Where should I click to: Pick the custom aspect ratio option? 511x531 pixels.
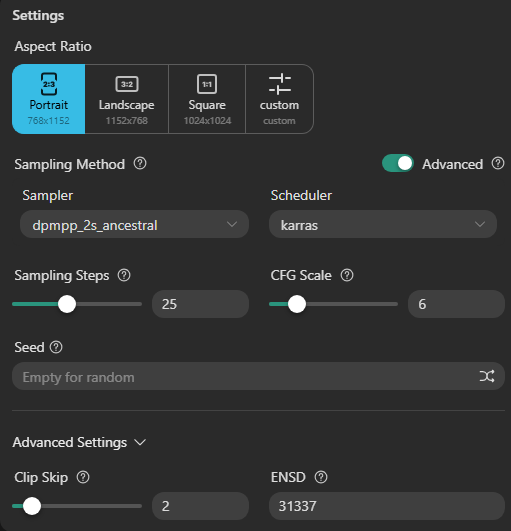click(x=279, y=99)
